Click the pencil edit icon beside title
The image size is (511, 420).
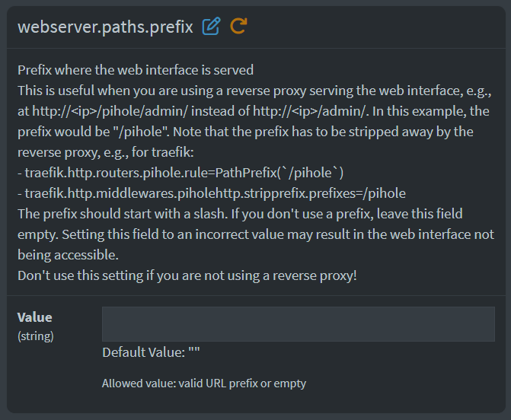[211, 27]
